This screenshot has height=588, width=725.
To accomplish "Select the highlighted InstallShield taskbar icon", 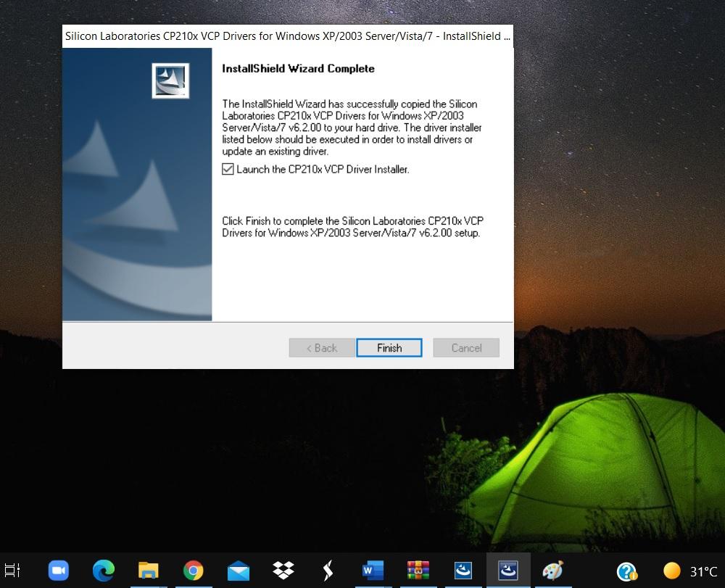I will (507, 571).
